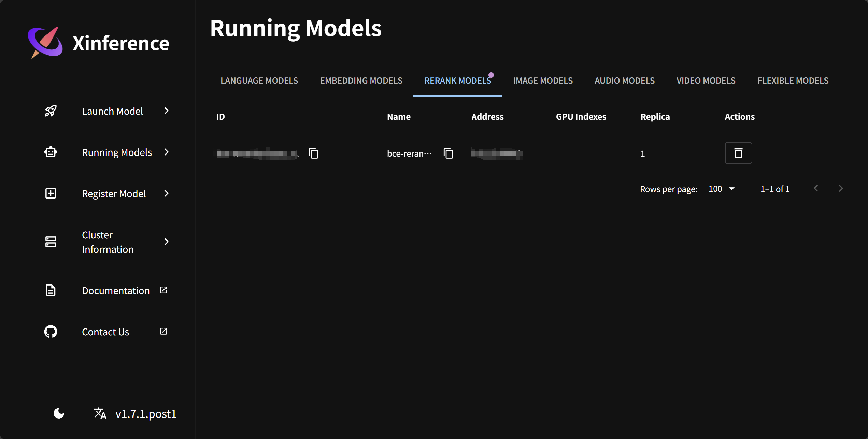Copy the bce-reranker model name
The height and width of the screenshot is (439, 868).
point(448,153)
